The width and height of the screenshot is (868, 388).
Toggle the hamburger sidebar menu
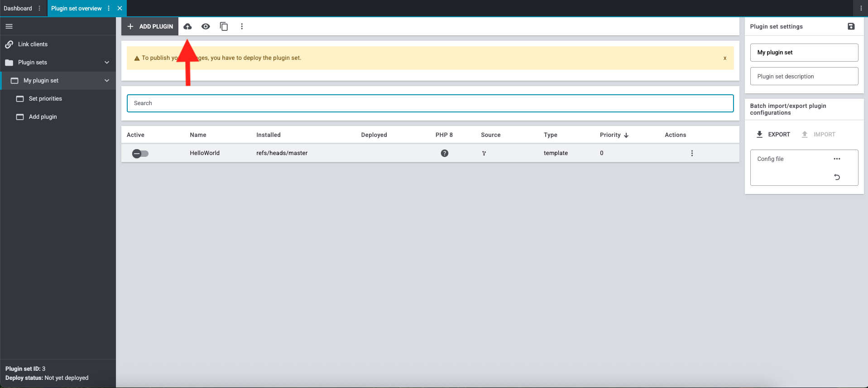pos(9,26)
